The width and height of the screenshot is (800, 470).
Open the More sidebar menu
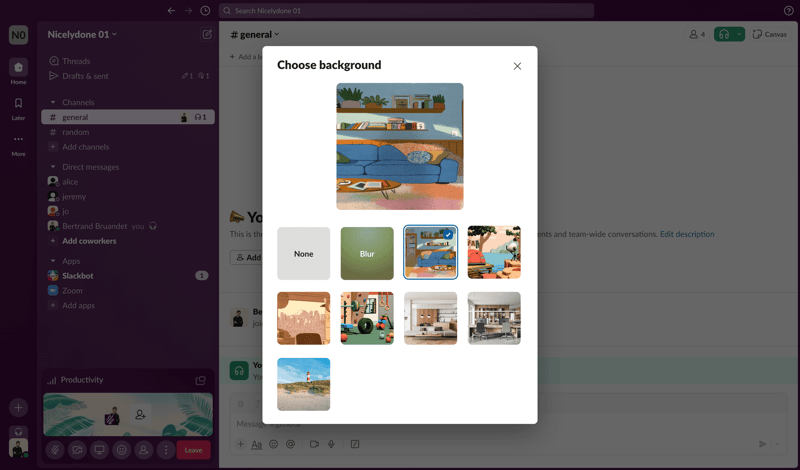point(18,144)
